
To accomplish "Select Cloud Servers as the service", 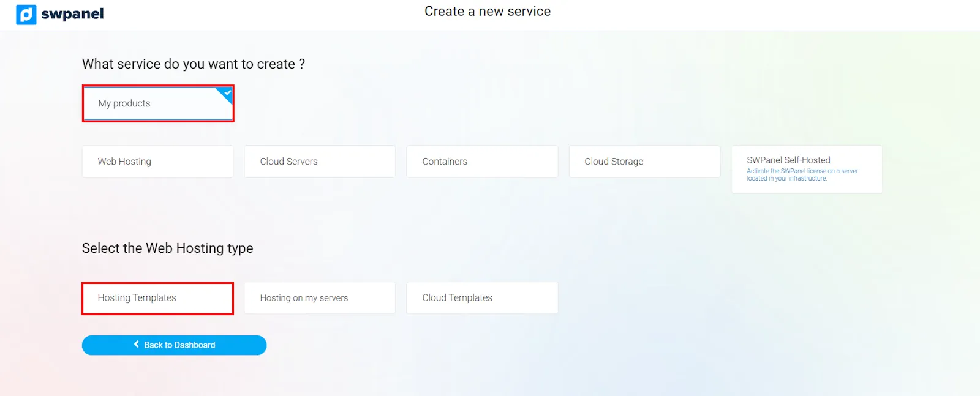I will 319,162.
